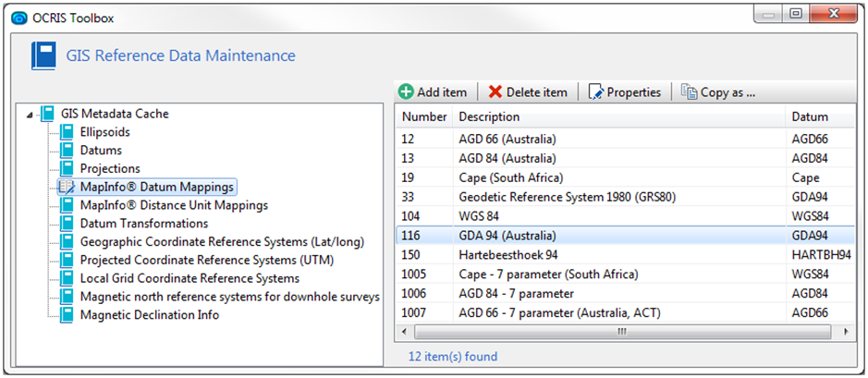
Task: Open Projected Coordinate Reference Systems (UTM)
Action: [x=207, y=260]
